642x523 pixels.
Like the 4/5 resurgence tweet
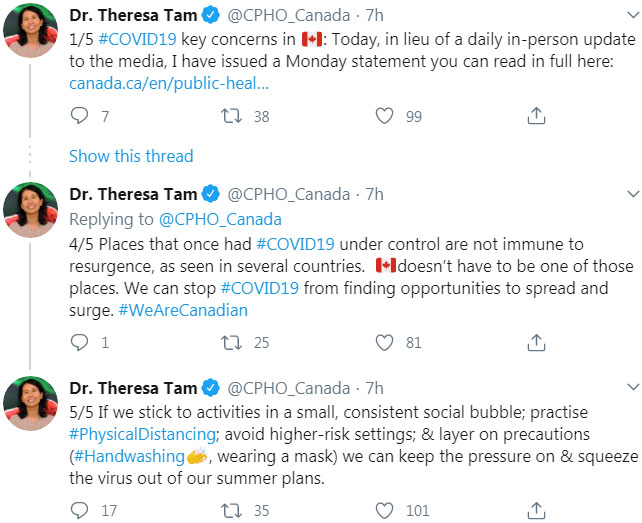pyautogui.click(x=383, y=343)
